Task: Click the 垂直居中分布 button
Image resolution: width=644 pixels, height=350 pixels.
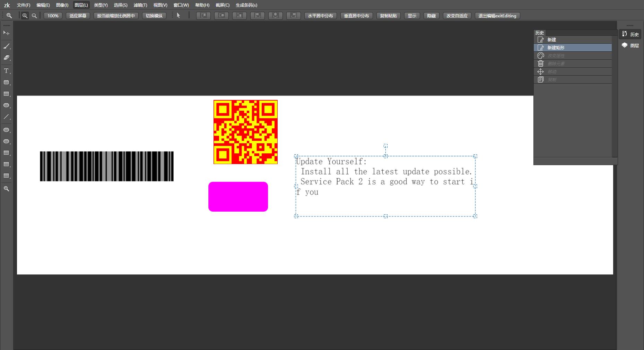Action: click(357, 16)
